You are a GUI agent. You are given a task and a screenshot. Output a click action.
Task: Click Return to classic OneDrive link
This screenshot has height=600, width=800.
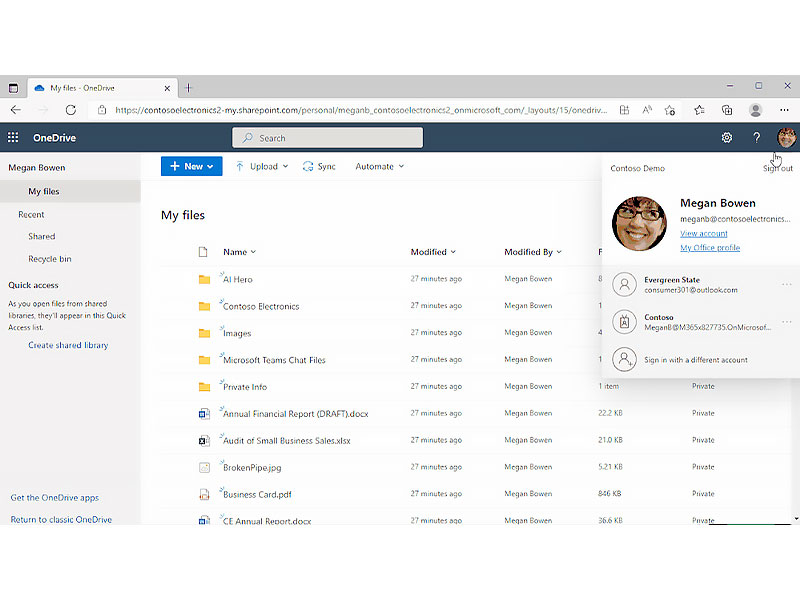[61, 519]
